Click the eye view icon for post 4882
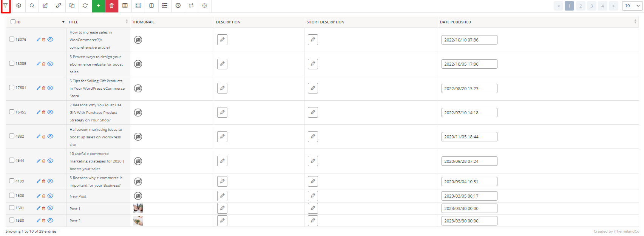644x236 pixels. tap(50, 136)
